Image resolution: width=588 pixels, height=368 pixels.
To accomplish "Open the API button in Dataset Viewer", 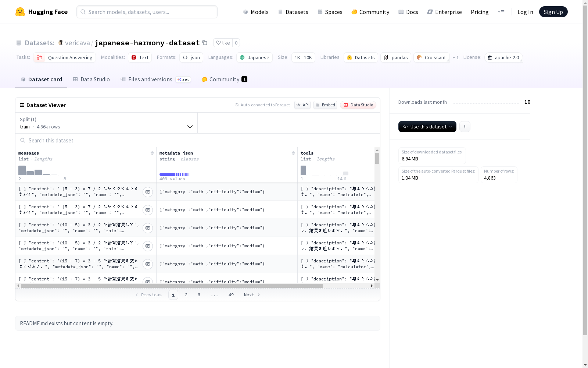I will tap(302, 105).
